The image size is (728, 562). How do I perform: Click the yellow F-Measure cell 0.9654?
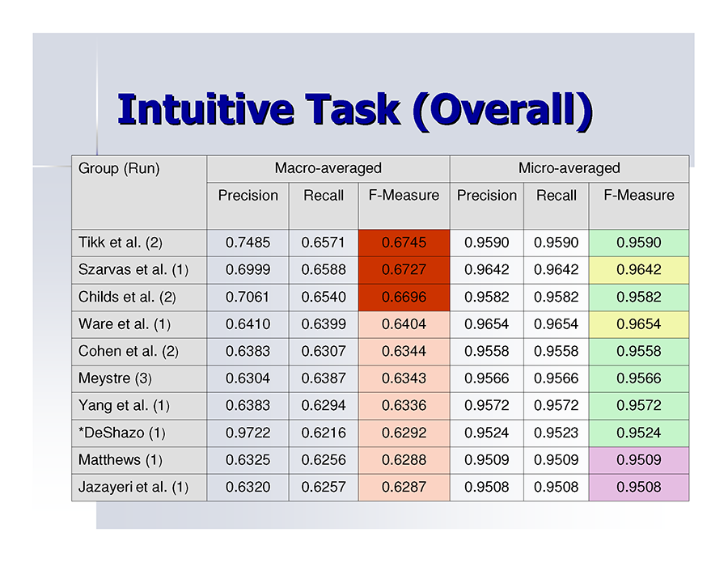(639, 324)
